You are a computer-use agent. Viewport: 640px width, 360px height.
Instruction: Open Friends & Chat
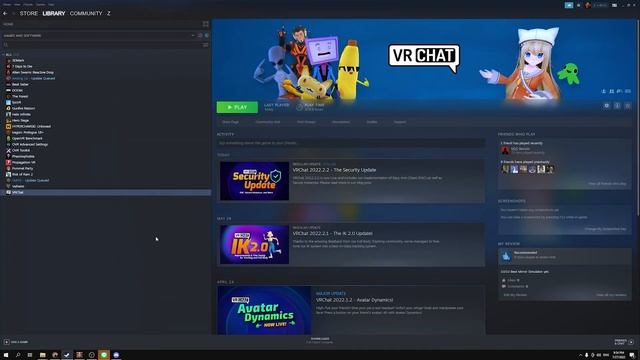(x=624, y=342)
